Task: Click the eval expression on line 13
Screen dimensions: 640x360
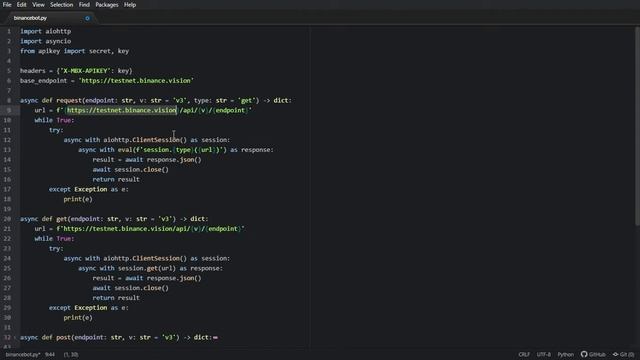Action: 172,150
